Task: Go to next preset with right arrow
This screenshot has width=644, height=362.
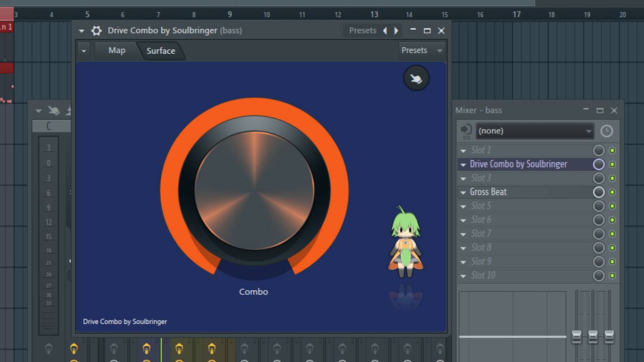Action: click(x=396, y=31)
